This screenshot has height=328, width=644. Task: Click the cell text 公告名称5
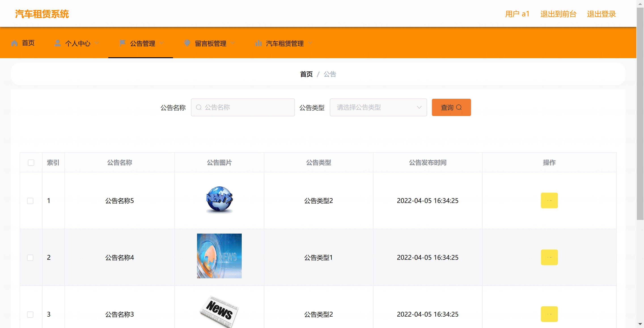tap(119, 201)
